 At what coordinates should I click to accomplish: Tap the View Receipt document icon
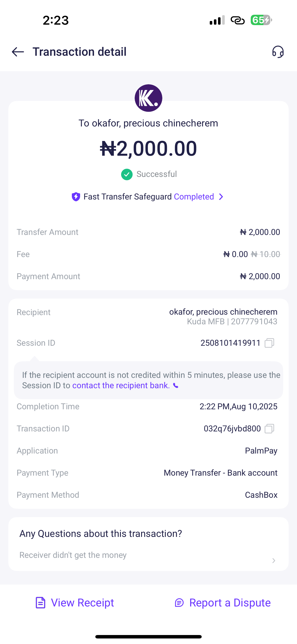coord(41,603)
